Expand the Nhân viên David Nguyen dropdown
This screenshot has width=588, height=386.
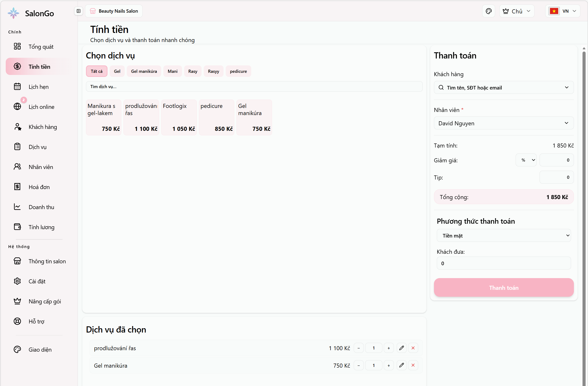(x=503, y=123)
